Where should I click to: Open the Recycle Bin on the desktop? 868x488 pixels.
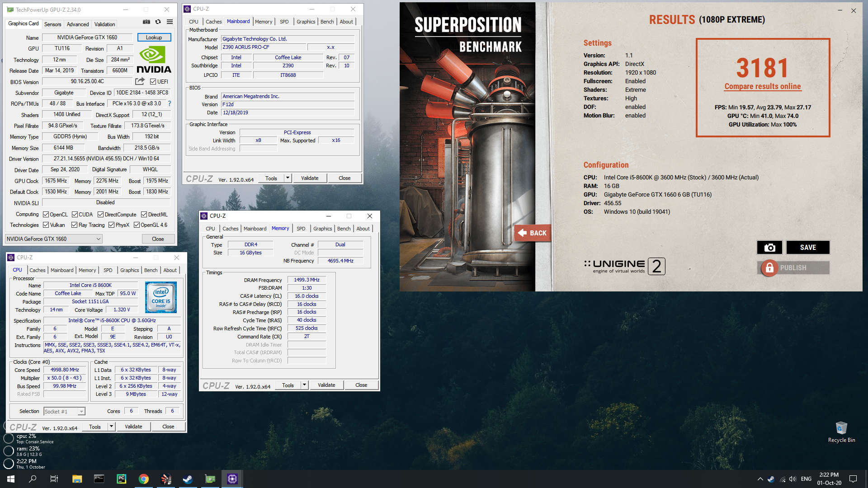841,432
